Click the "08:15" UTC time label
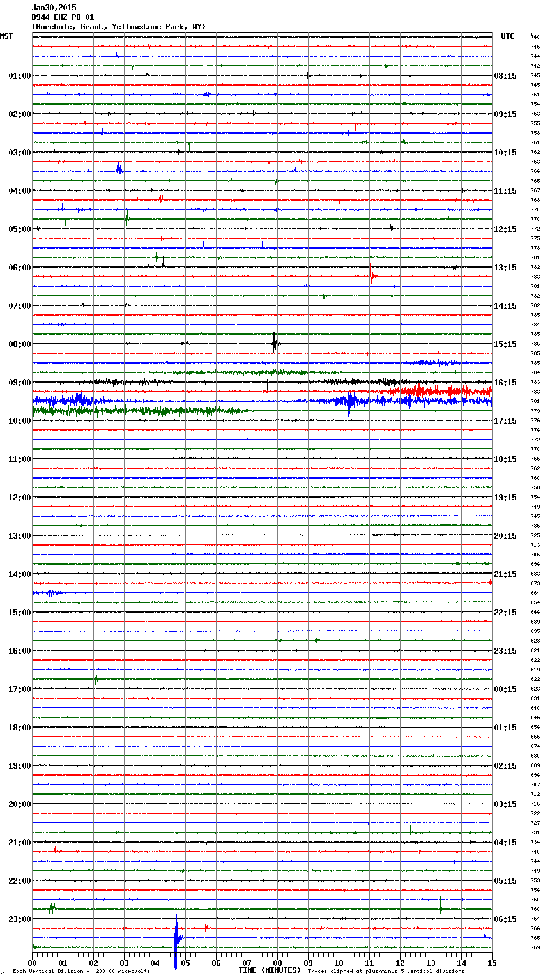The width and height of the screenshot is (543, 980). click(505, 76)
